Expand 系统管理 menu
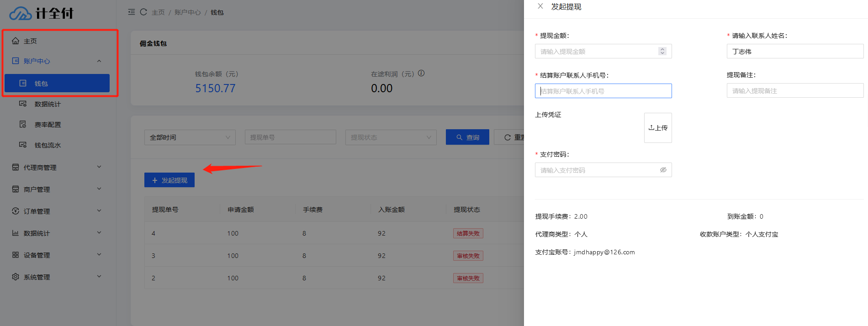 point(57,277)
